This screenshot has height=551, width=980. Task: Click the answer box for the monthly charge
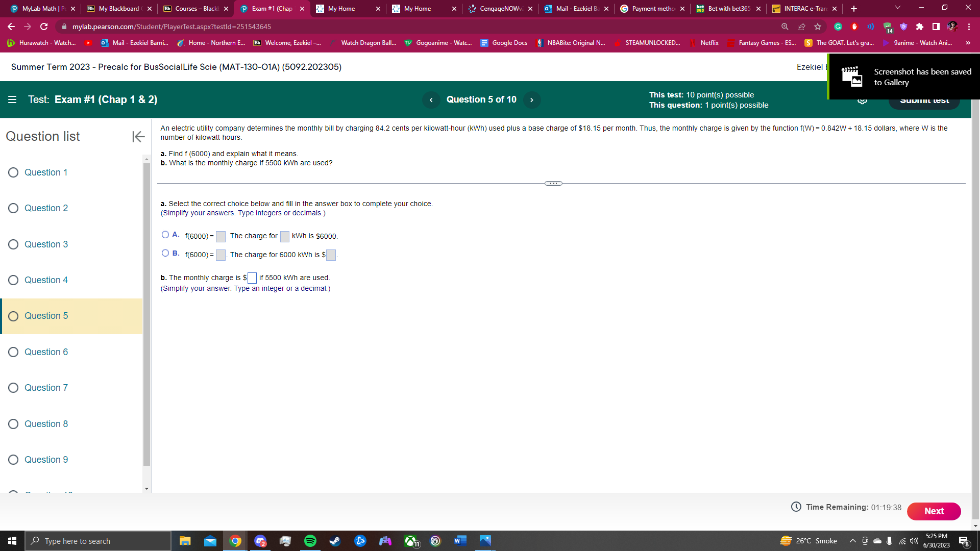252,278
